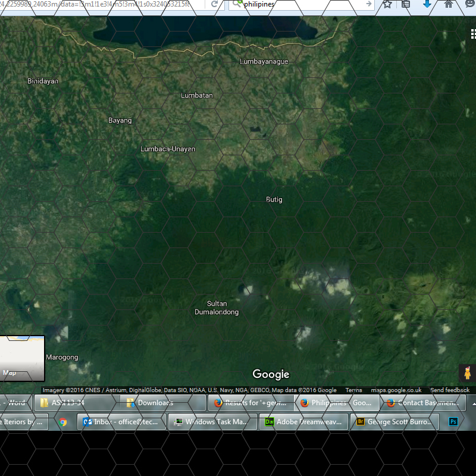
Task: Open Google apps grid on the map
Action: click(473, 34)
